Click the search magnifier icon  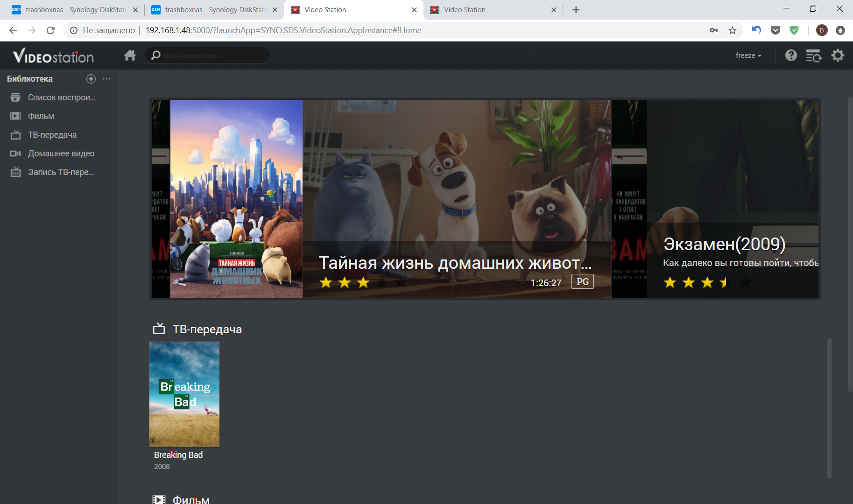[x=156, y=56]
